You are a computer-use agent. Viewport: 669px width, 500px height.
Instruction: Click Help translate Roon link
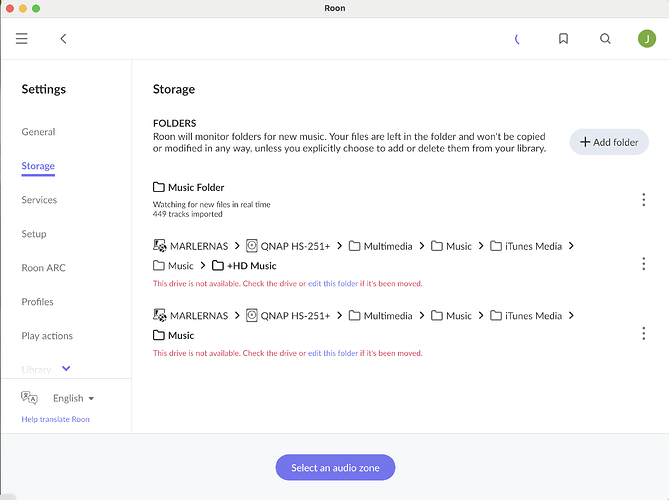55,419
